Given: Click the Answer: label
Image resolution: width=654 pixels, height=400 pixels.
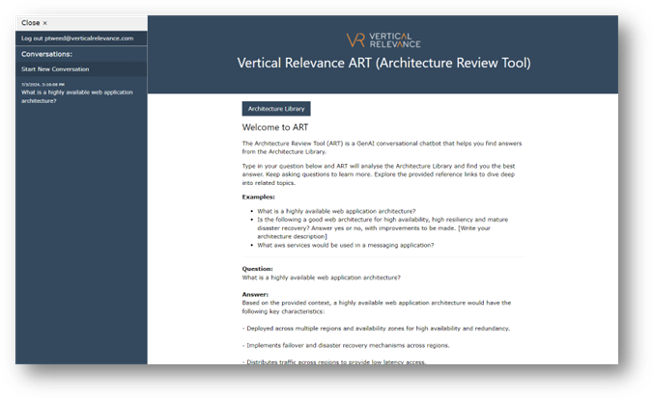Looking at the screenshot, I should point(255,294).
